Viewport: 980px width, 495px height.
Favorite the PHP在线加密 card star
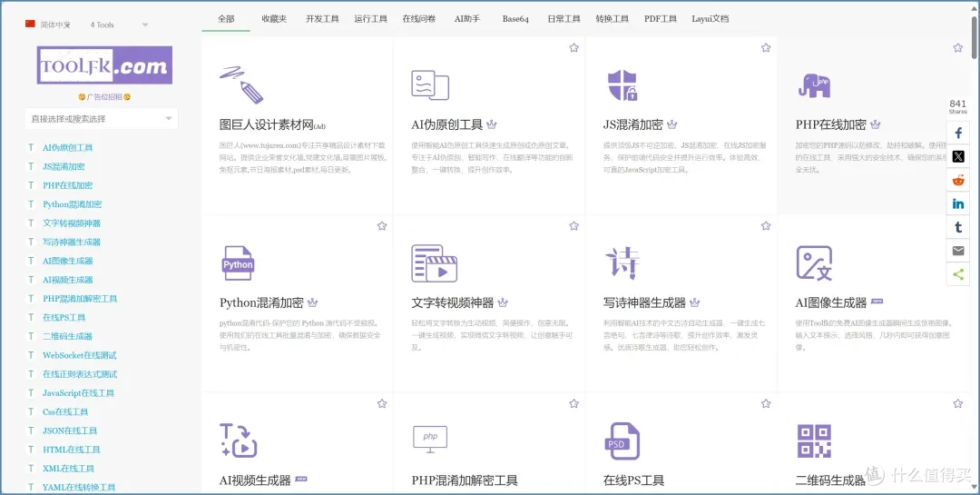tap(958, 47)
